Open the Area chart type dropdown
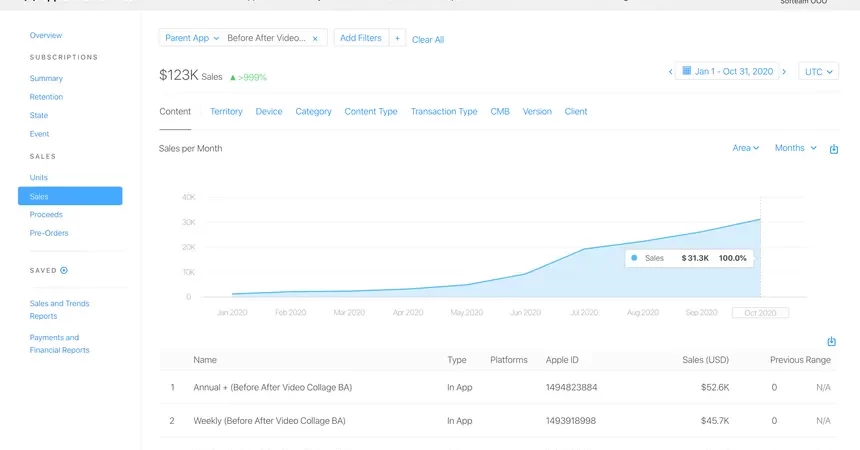This screenshot has height=450, width=860. point(746,148)
